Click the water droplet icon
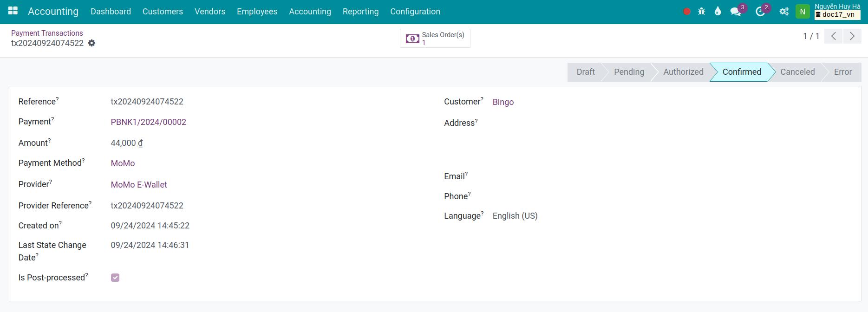Image resolution: width=868 pixels, height=312 pixels. (718, 12)
